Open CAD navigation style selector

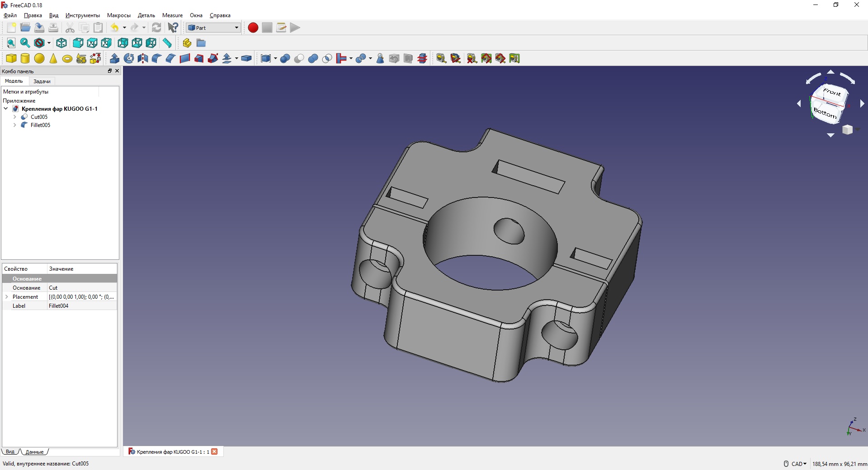click(x=798, y=464)
